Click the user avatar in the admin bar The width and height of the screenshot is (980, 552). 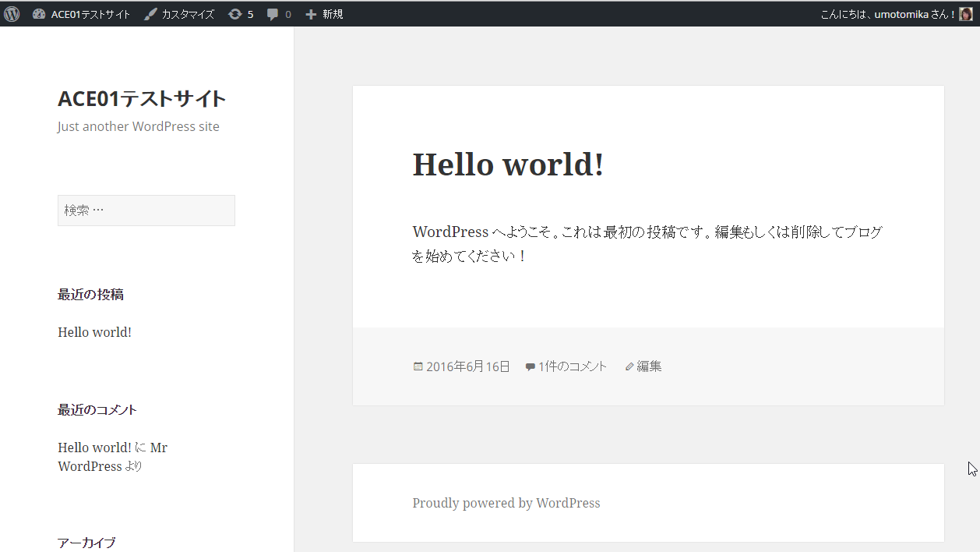966,14
